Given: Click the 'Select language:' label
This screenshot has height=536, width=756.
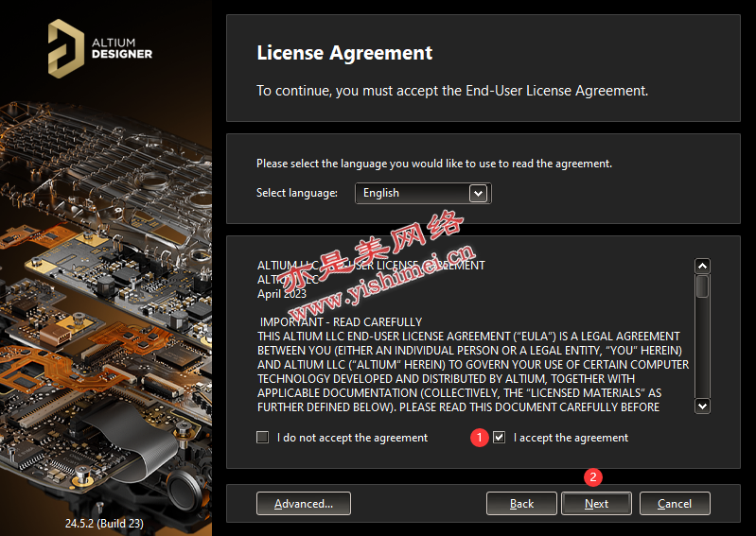Looking at the screenshot, I should 297,193.
